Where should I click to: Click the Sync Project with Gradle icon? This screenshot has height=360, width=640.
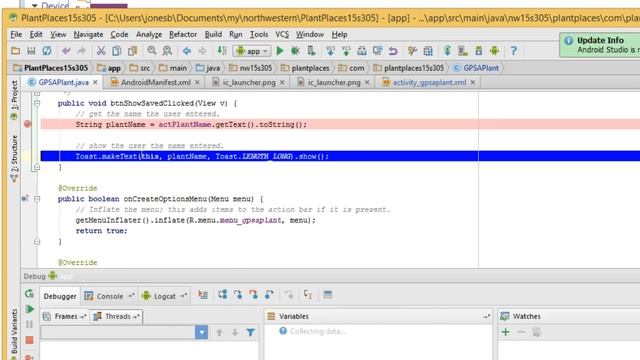[447, 51]
